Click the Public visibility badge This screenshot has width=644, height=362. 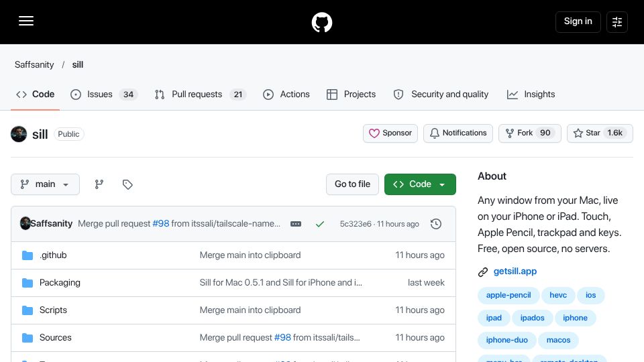68,134
